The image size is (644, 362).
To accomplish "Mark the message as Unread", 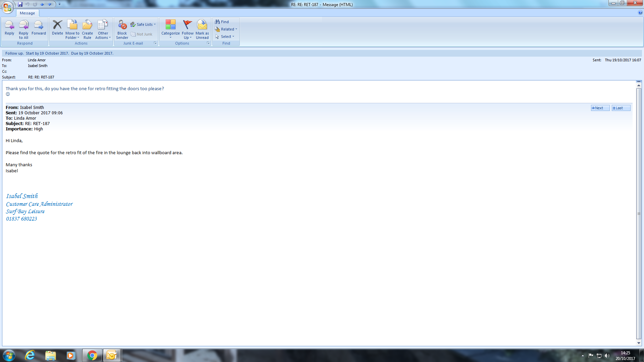I will (202, 25).
